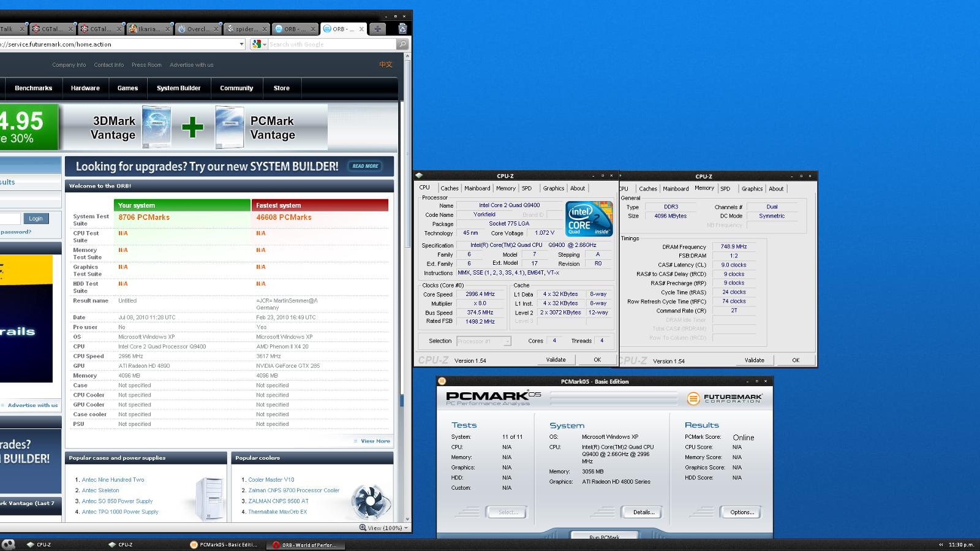The height and width of the screenshot is (551, 980).
Task: Open the closed tabs trash icon
Action: pyautogui.click(x=402, y=28)
